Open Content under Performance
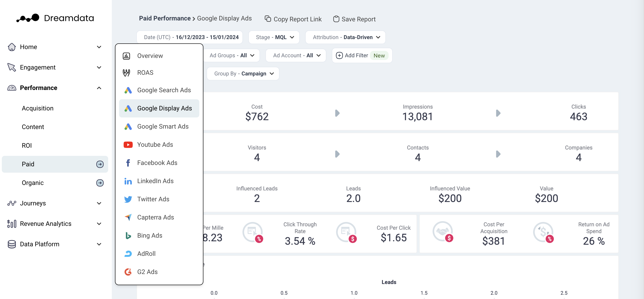Screen dimensions: 644x299 click(x=33, y=127)
